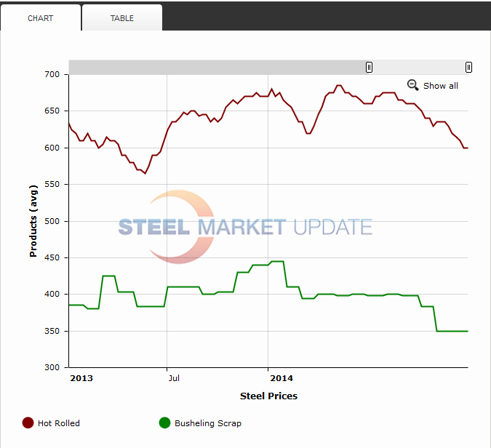Click the 700 value on the y-axis
The height and width of the screenshot is (448, 491).
tap(52, 74)
